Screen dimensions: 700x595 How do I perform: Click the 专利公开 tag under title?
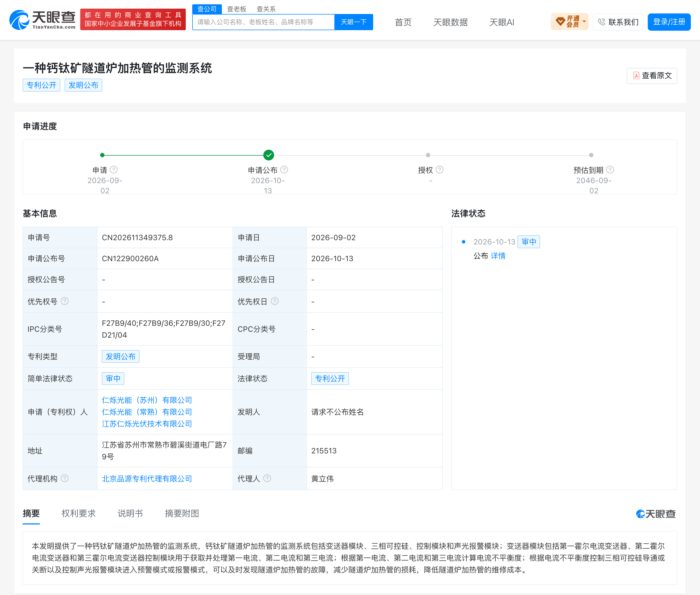41,85
